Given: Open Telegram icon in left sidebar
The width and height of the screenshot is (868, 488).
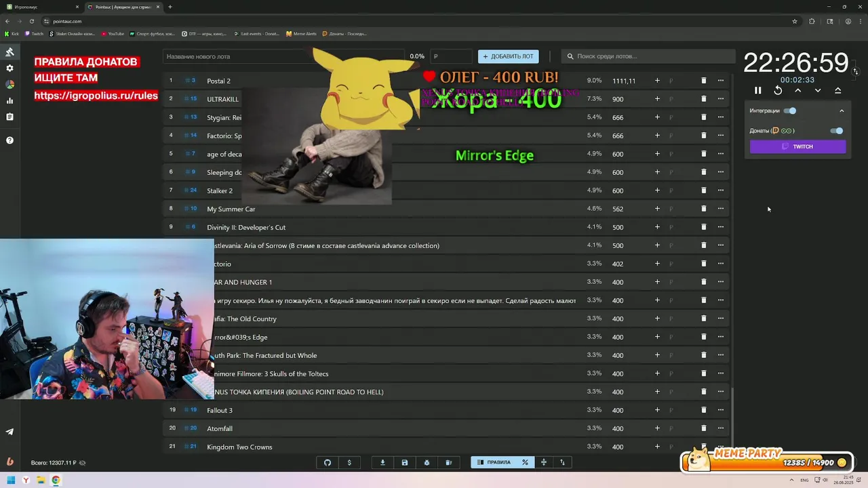Looking at the screenshot, I should point(9,432).
